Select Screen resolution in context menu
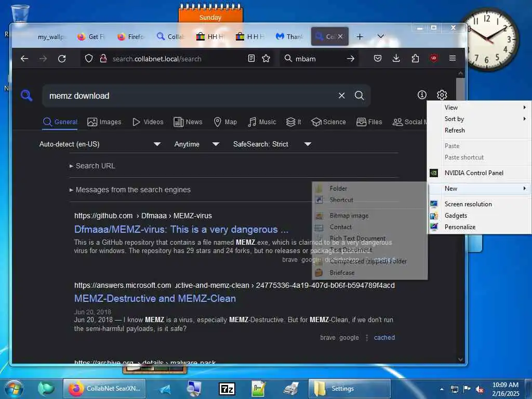This screenshot has width=532, height=399. (x=480, y=204)
